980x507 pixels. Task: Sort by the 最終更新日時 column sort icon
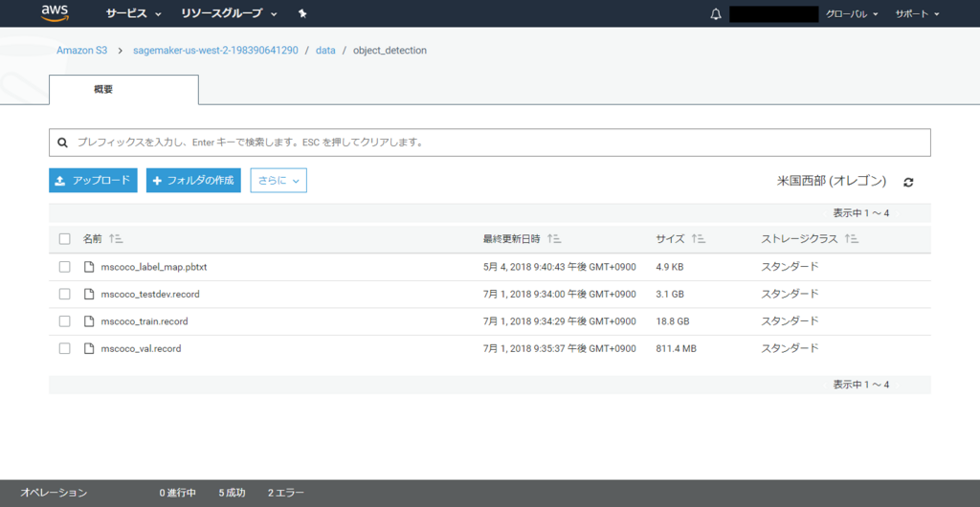click(x=554, y=238)
